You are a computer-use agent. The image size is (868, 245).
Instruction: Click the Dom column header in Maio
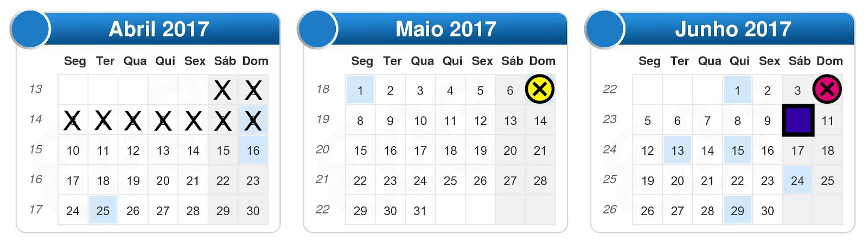click(542, 61)
